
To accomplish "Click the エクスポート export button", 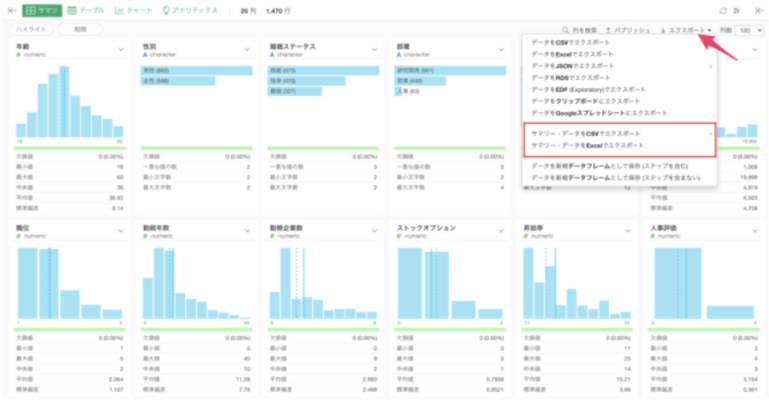I will (x=686, y=30).
